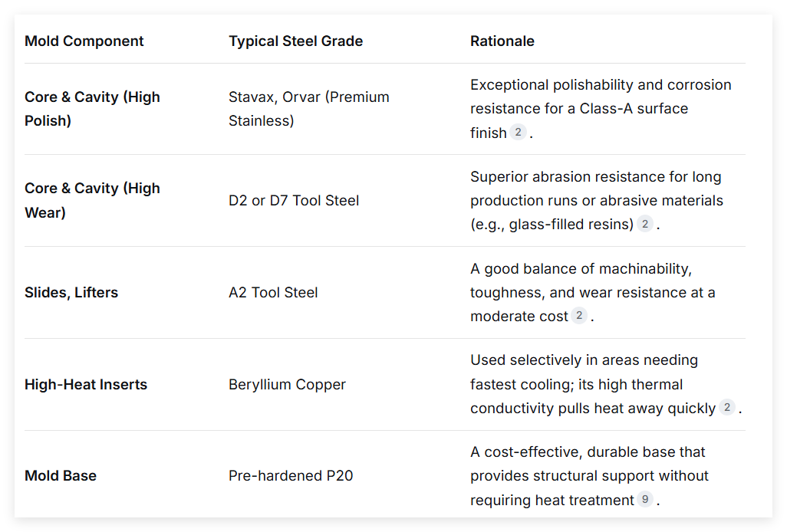Click the D2 or D7 Tool Steel cell
Viewport: 787px width, 532px height.
click(x=294, y=201)
